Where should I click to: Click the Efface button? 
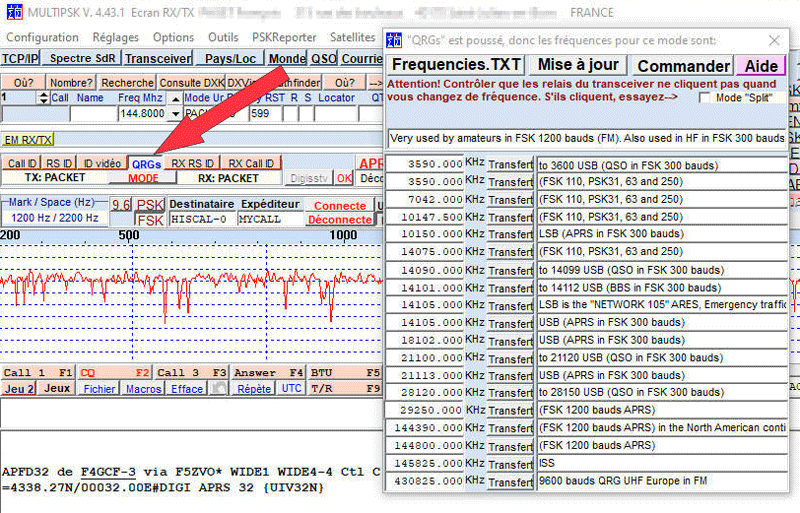pyautogui.click(x=187, y=389)
